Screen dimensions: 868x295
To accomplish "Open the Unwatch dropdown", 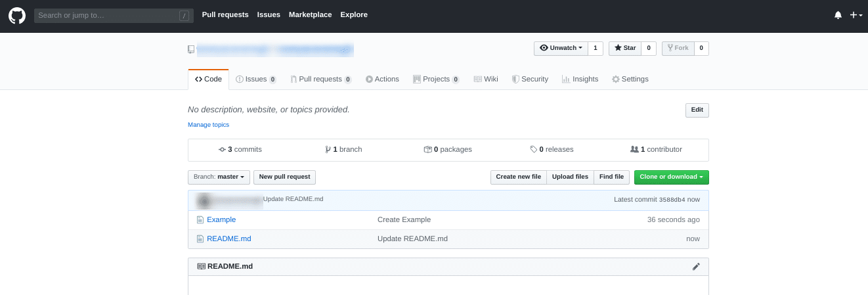I will (x=561, y=48).
